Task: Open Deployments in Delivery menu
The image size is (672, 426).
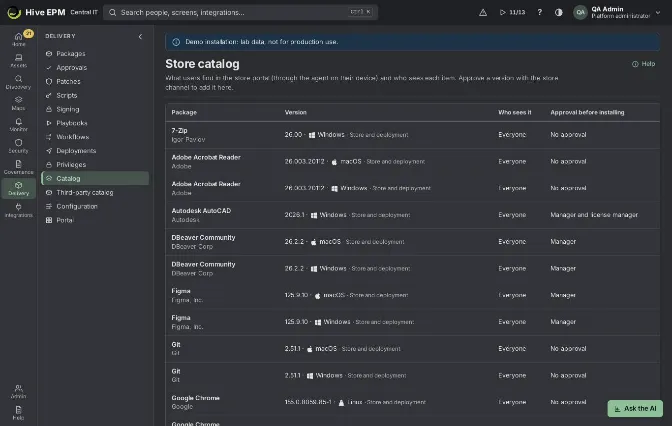Action: [95, 150]
